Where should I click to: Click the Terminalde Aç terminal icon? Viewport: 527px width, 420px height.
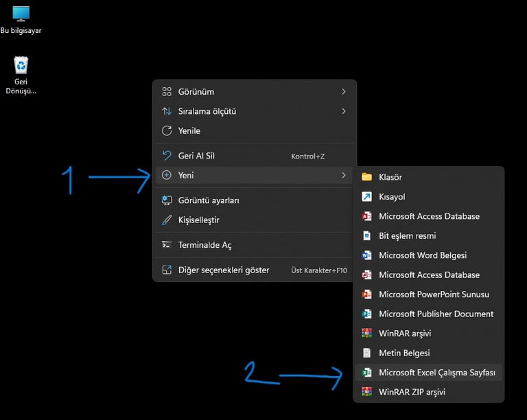(x=167, y=244)
